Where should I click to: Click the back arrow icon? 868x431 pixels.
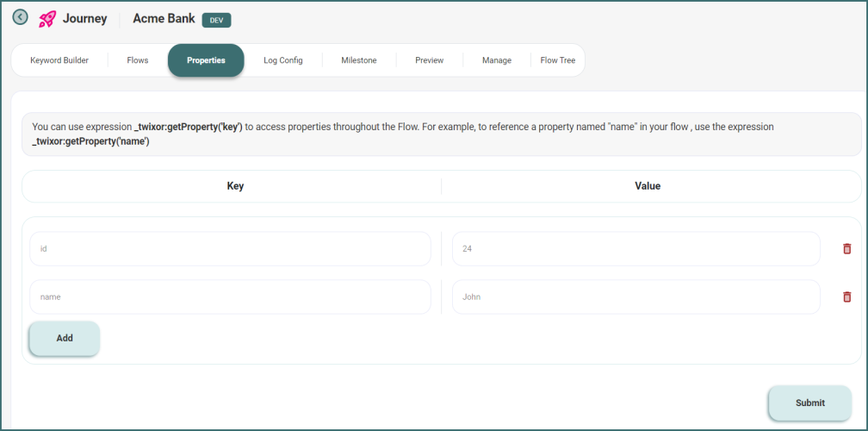[20, 17]
